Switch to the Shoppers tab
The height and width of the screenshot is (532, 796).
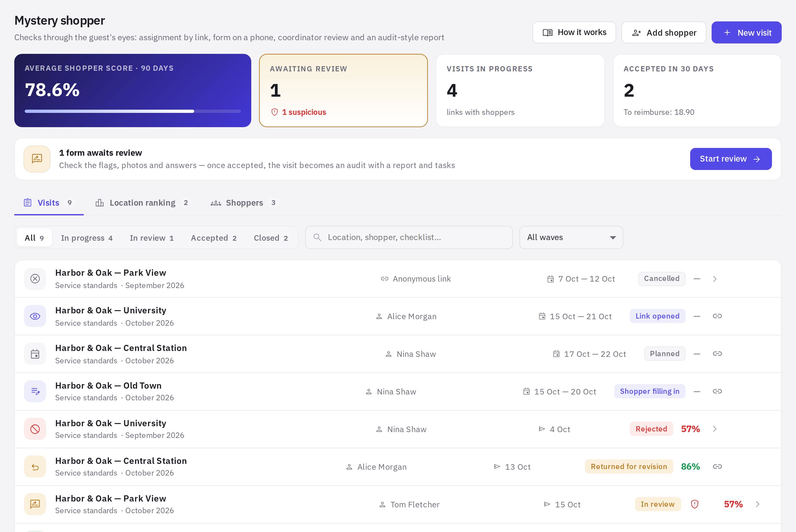[244, 203]
